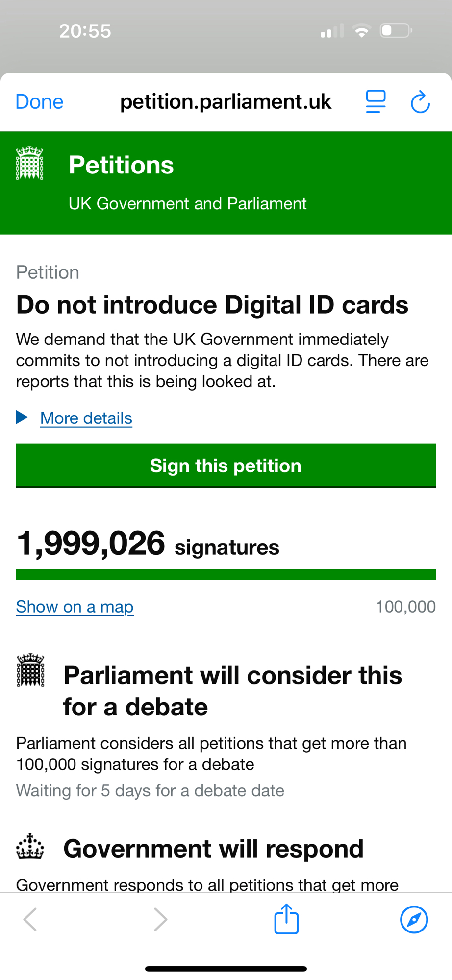Tap Done to close the browser

pos(39,102)
